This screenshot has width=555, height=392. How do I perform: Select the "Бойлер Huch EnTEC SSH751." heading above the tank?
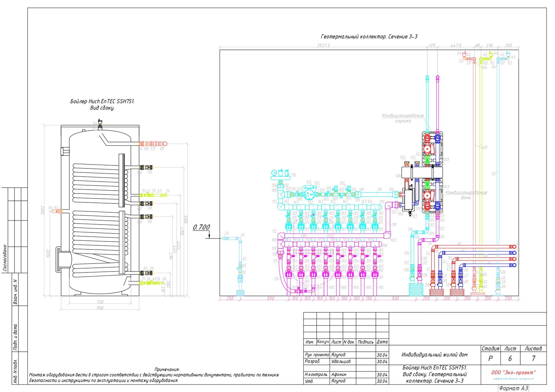click(x=102, y=101)
